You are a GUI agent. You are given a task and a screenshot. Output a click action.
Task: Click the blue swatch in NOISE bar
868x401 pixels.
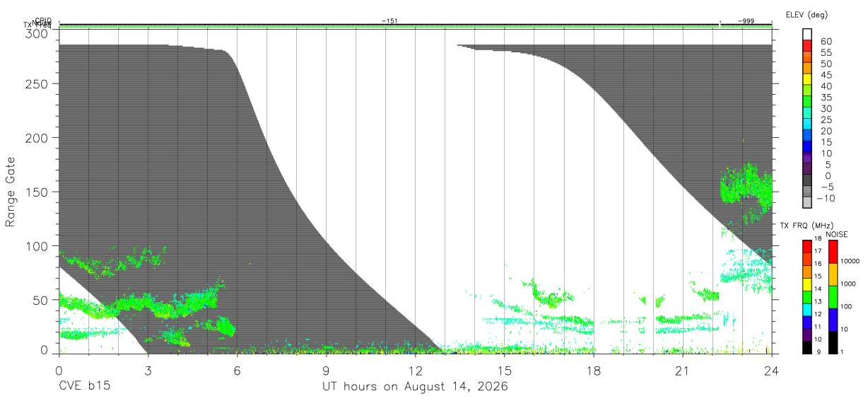[833, 320]
